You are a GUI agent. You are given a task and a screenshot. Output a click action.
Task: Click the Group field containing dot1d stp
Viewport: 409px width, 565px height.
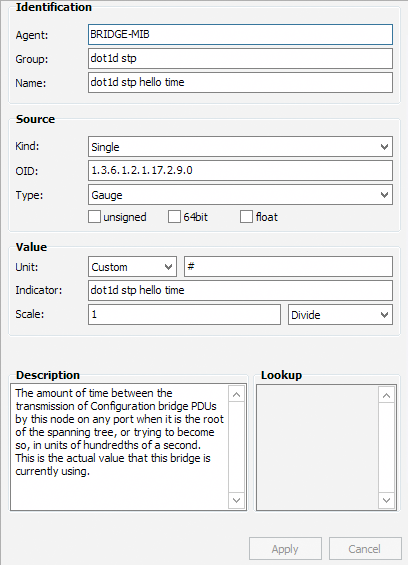240,58
